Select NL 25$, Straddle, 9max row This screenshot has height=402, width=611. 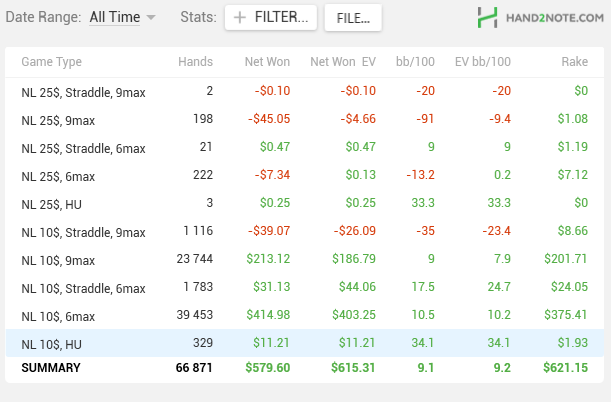[x=305, y=91]
